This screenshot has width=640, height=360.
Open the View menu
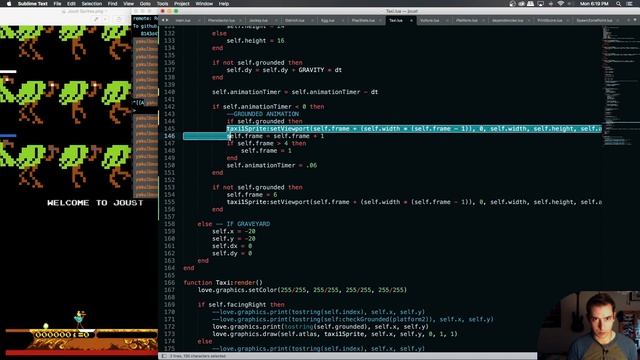pos(129,4)
